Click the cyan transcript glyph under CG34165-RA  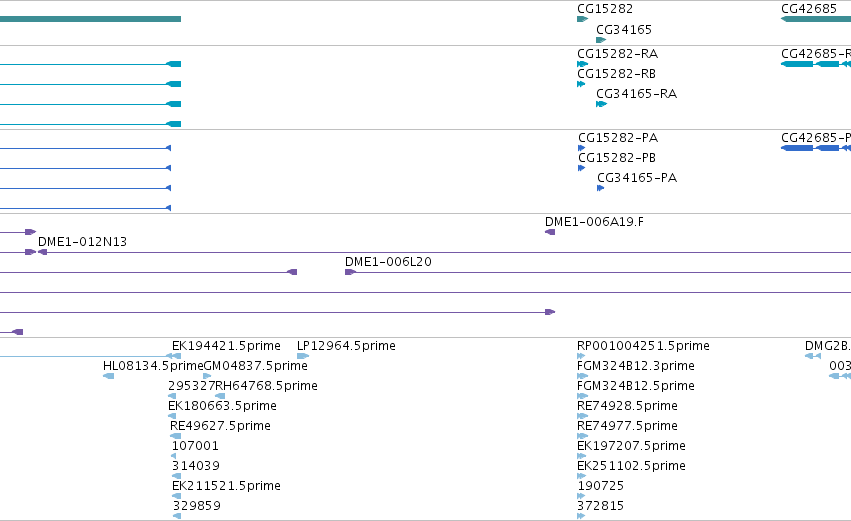(x=601, y=104)
